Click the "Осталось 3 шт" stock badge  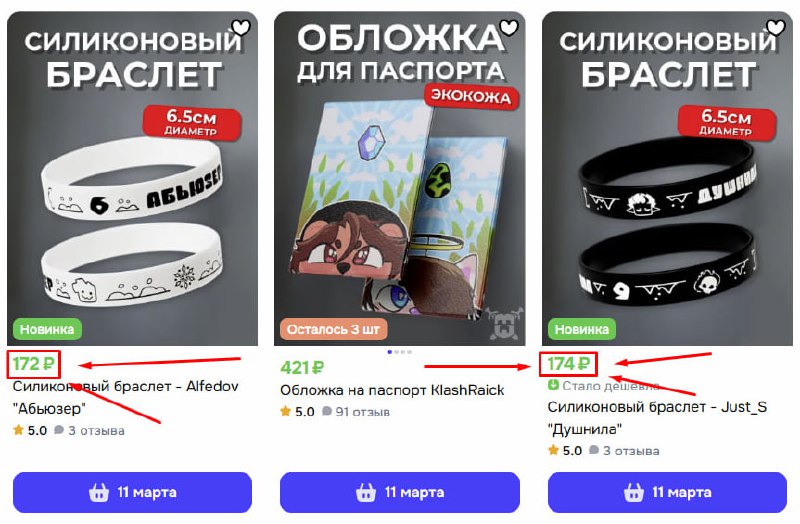pyautogui.click(x=333, y=330)
